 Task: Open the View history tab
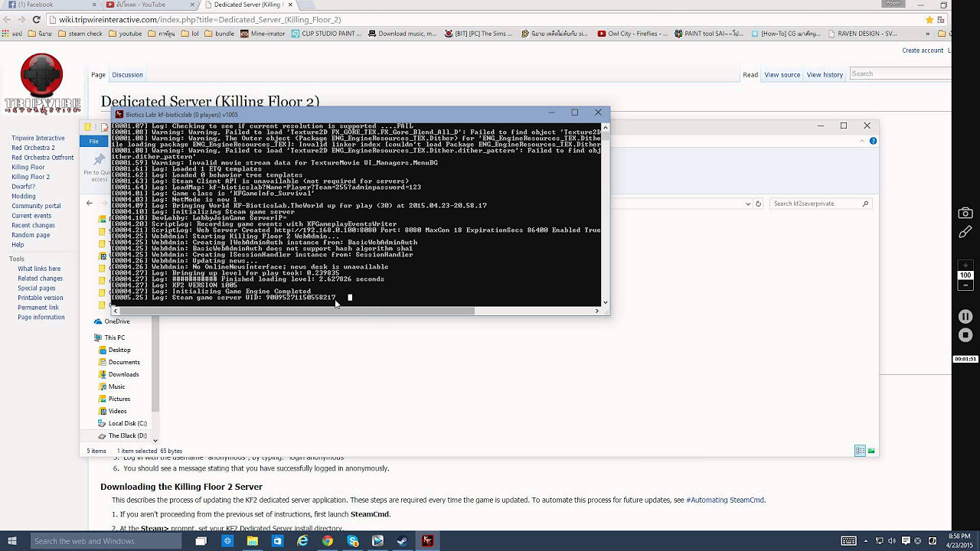pos(825,75)
